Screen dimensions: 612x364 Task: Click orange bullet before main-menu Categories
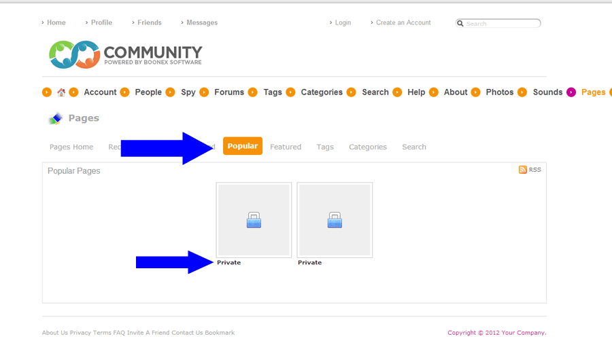pyautogui.click(x=290, y=92)
